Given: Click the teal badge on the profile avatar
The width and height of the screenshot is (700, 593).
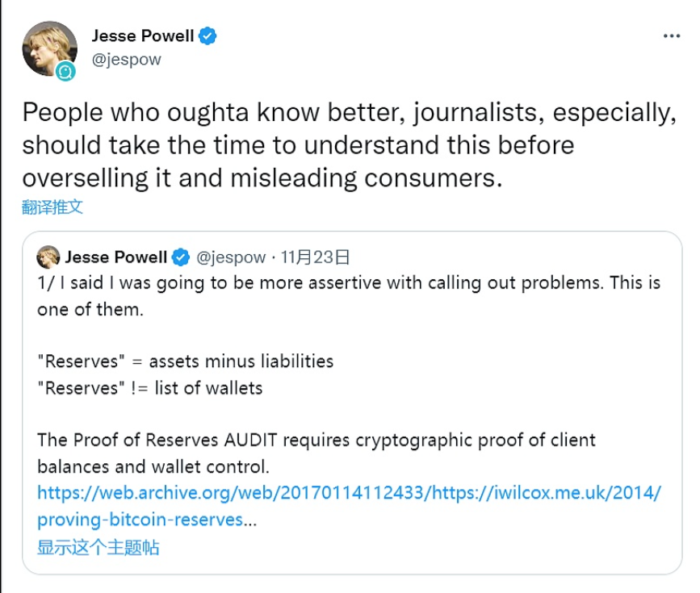Looking at the screenshot, I should point(65,72).
